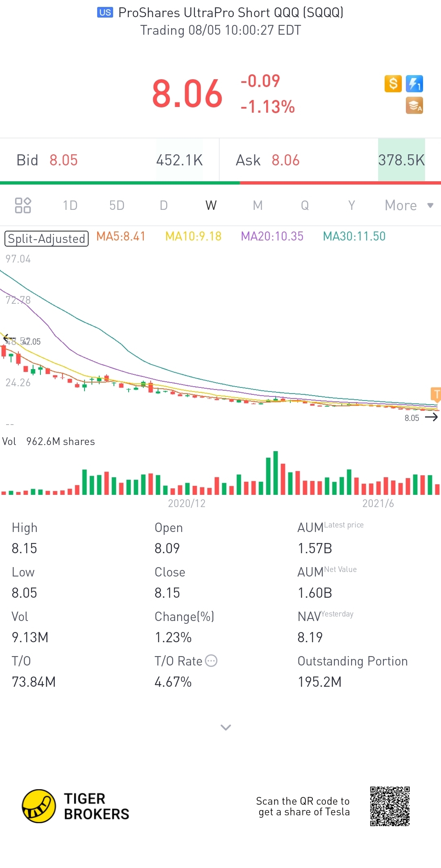Tap the -0.09 price change value
Screen dimensions: 441x868
pos(261,81)
